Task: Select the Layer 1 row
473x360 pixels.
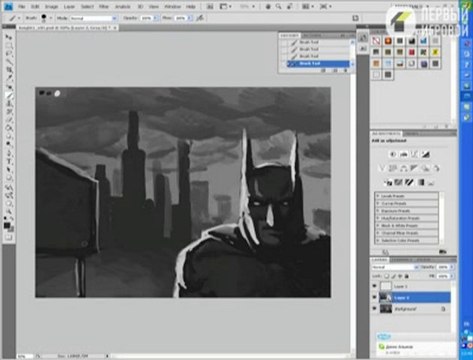Action: coord(411,286)
